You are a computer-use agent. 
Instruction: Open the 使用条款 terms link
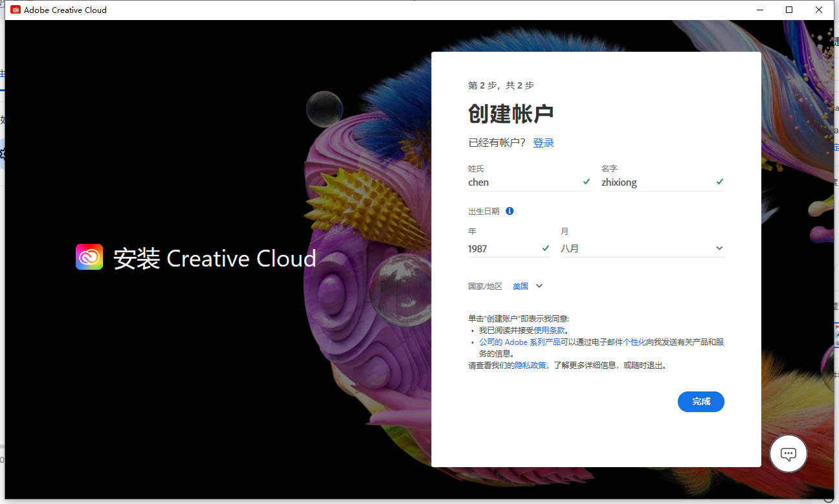pos(549,329)
